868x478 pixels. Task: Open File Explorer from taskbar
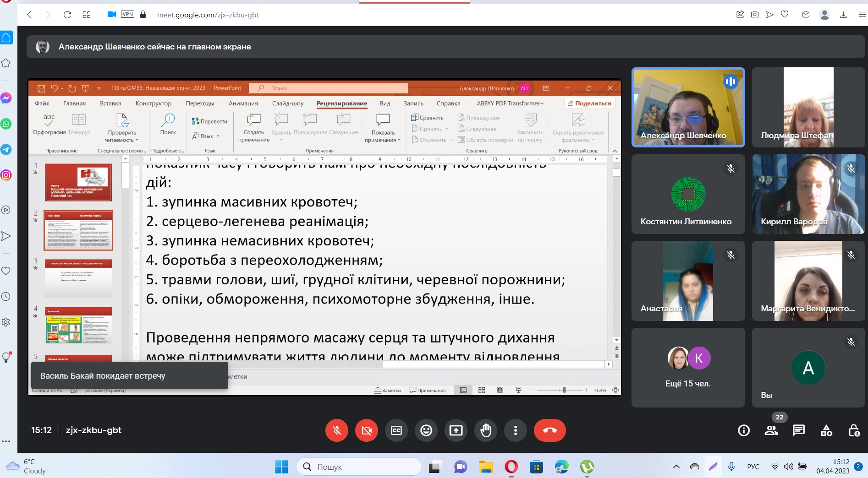pyautogui.click(x=486, y=467)
